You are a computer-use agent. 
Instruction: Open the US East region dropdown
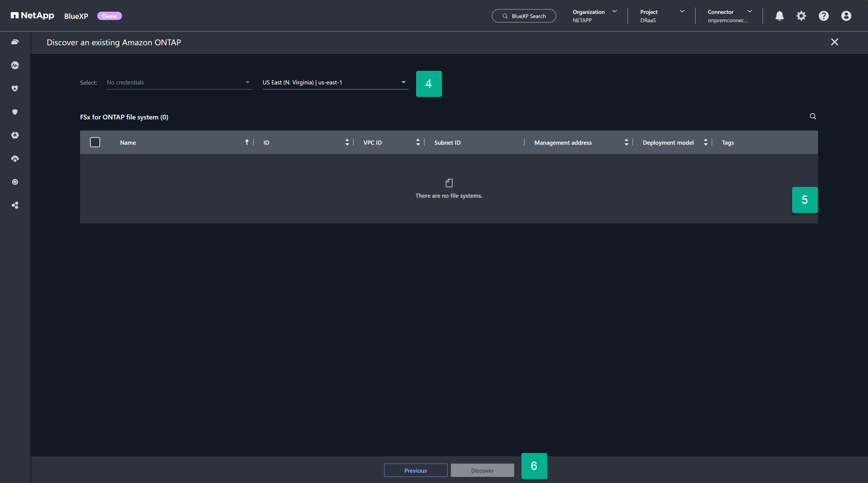[335, 82]
